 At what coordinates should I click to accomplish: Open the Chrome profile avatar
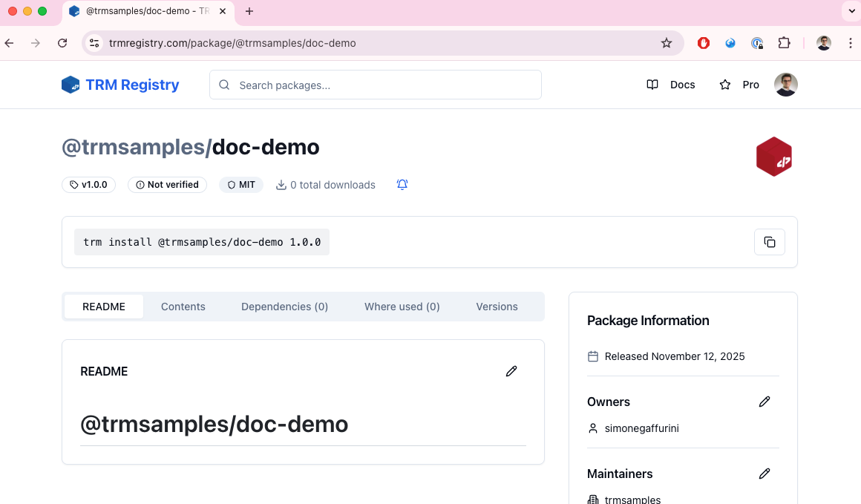point(824,43)
